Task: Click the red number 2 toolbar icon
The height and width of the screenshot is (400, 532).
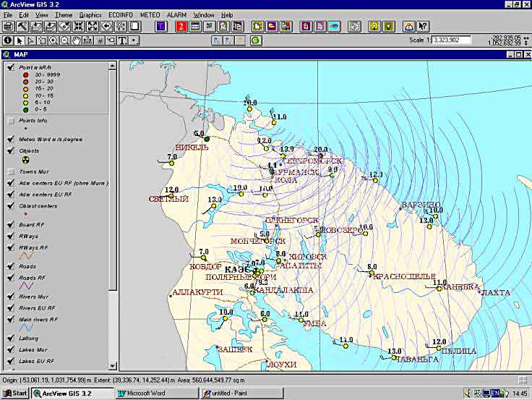Action: (x=183, y=26)
